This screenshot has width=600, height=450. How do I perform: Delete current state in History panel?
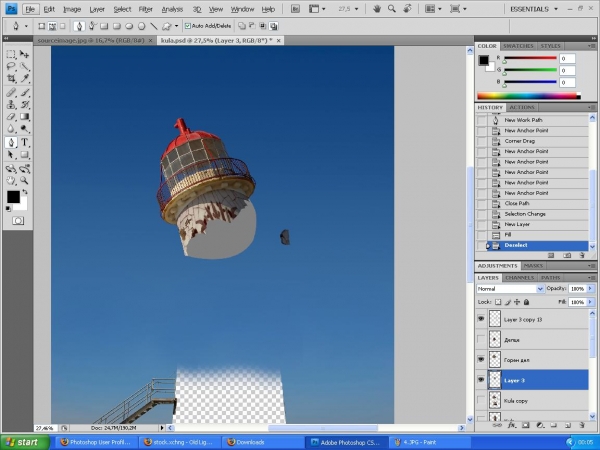click(x=582, y=255)
